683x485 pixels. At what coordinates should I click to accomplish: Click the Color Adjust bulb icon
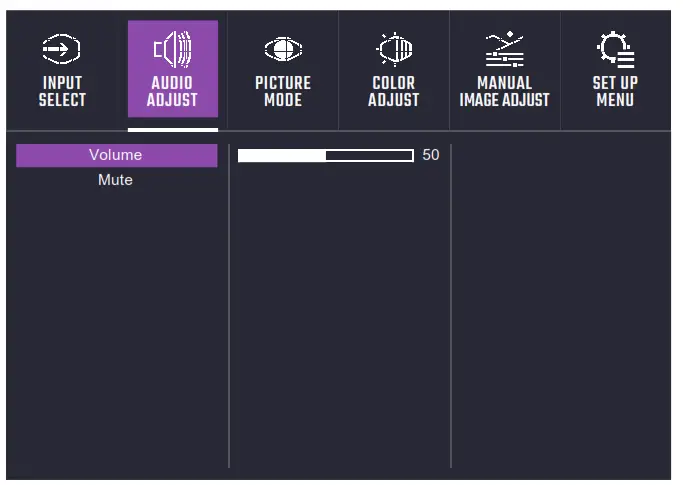(x=393, y=48)
